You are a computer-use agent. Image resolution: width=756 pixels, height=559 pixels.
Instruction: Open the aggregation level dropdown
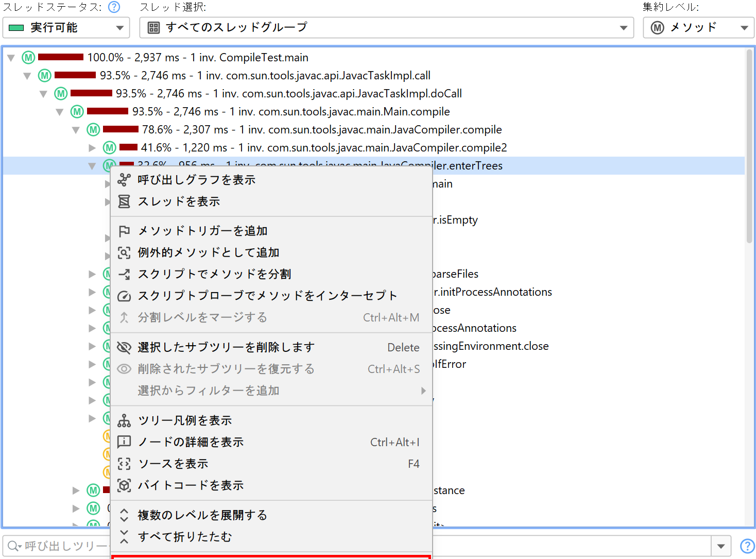point(698,28)
